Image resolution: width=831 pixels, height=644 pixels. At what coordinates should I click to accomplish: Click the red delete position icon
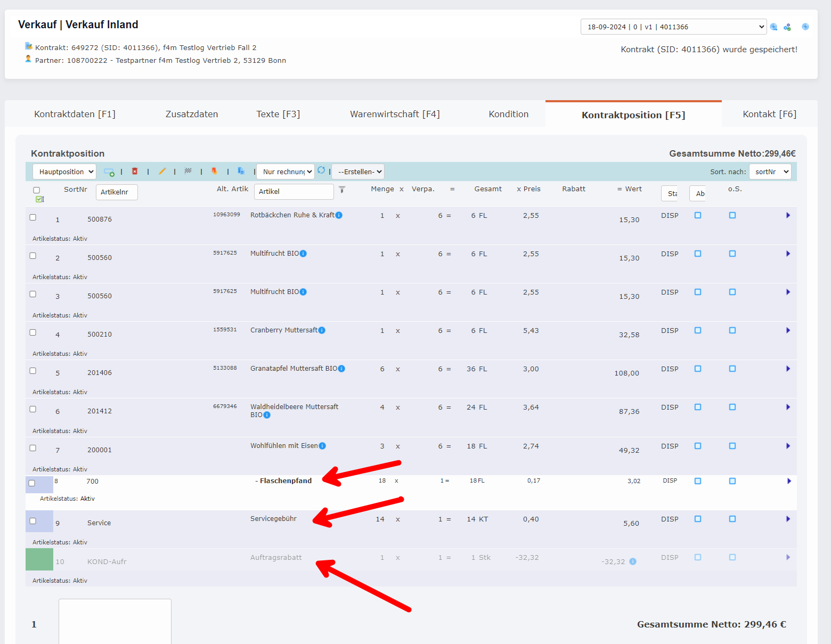coord(135,172)
